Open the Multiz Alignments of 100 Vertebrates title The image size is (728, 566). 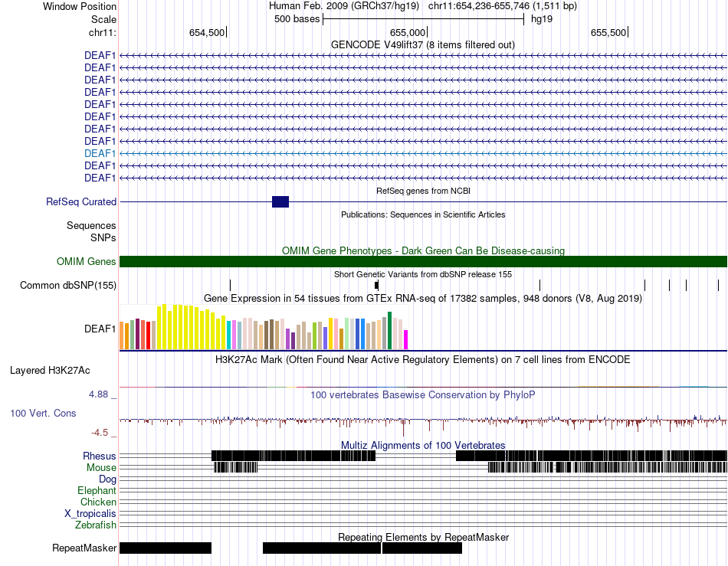[x=422, y=446]
